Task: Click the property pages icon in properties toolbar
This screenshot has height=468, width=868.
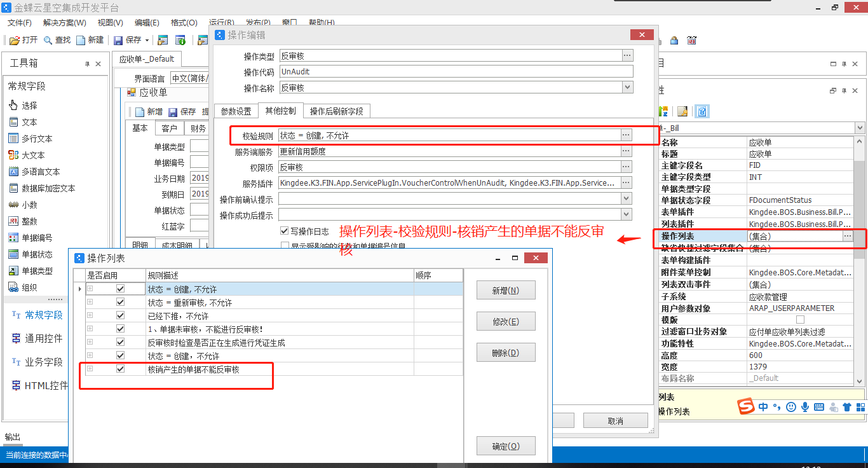Action: 682,111
